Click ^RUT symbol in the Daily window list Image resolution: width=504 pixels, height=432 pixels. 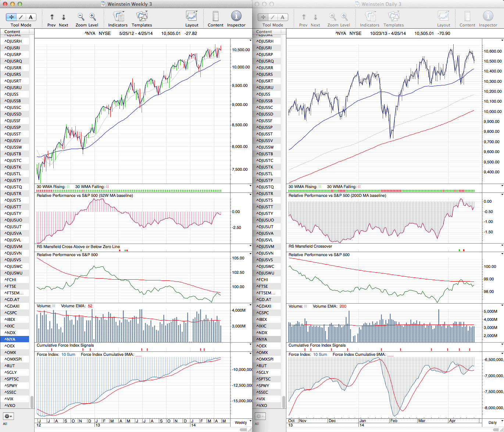[262, 366]
